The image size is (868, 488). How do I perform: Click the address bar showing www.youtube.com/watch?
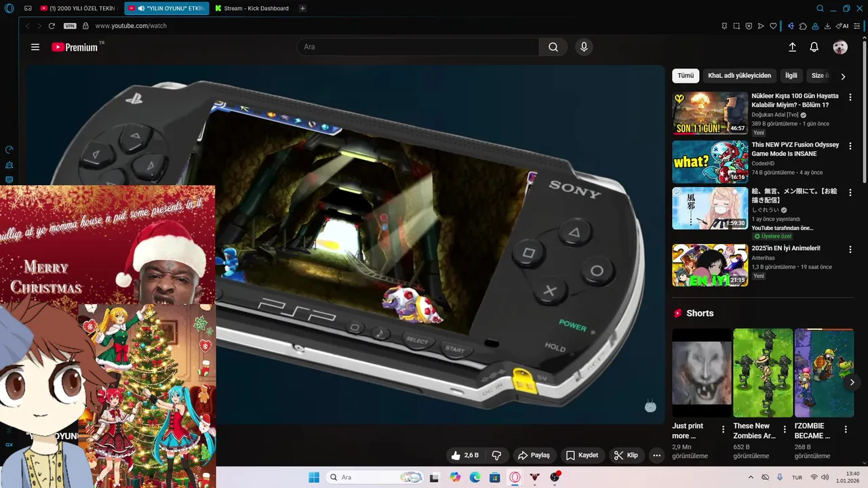pos(131,26)
